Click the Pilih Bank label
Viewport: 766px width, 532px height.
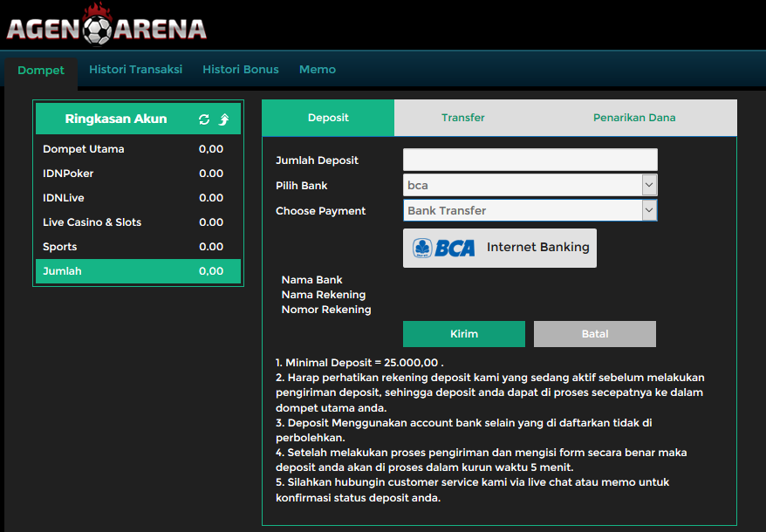coord(301,186)
